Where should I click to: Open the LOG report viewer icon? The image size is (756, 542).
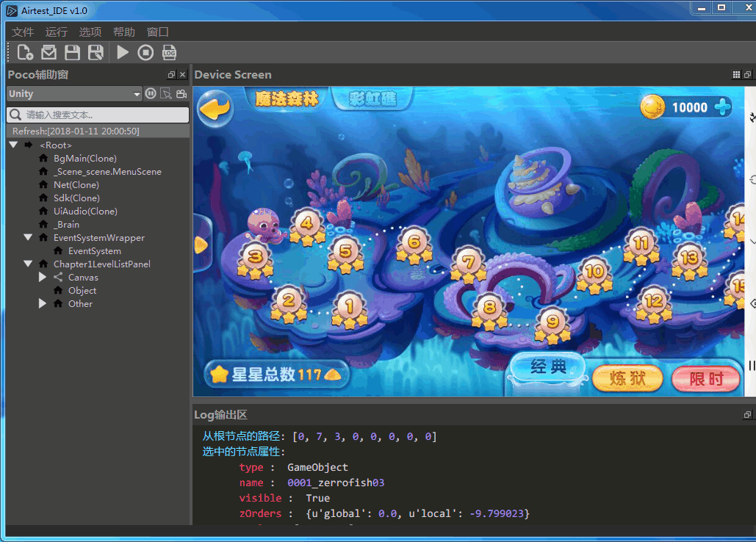point(169,52)
